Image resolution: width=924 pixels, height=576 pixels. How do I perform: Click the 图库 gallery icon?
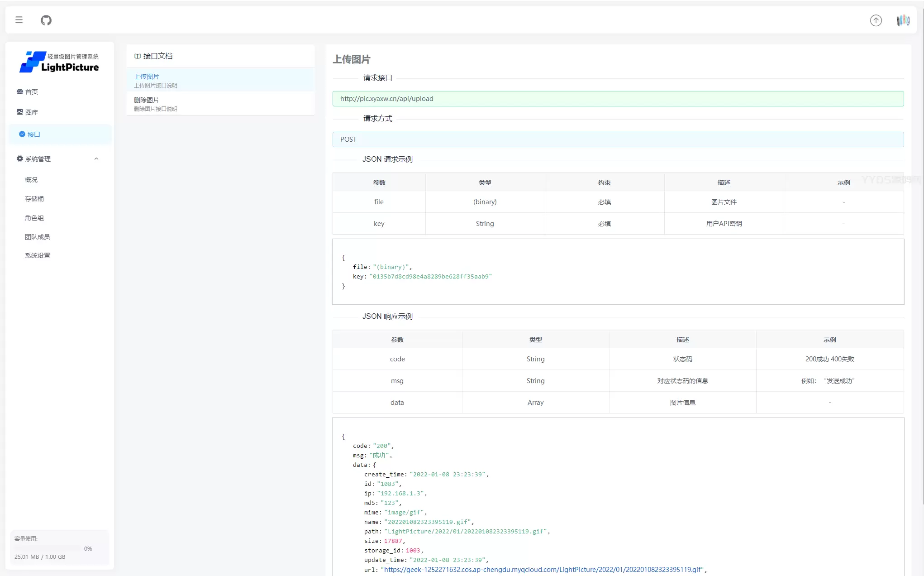point(20,112)
